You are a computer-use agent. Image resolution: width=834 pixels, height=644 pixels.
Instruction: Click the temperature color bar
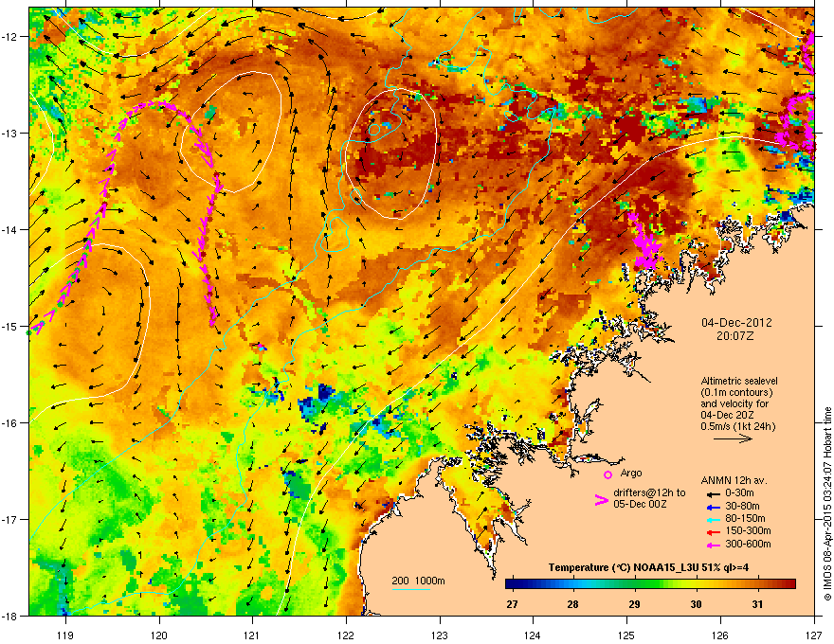click(650, 584)
